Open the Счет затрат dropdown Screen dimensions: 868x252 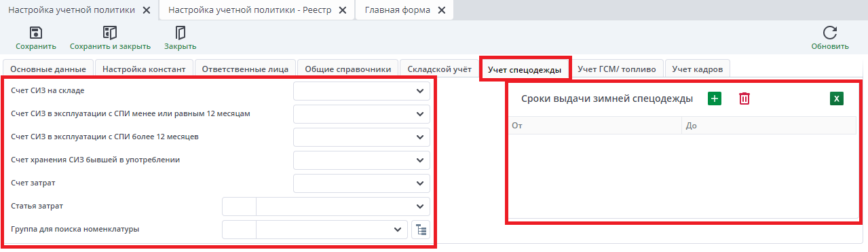coord(419,183)
